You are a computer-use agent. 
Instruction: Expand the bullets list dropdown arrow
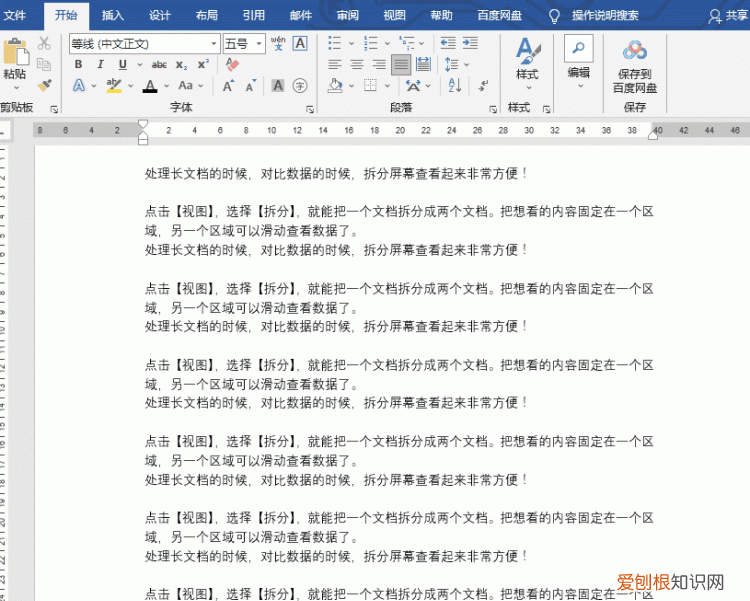(352, 44)
